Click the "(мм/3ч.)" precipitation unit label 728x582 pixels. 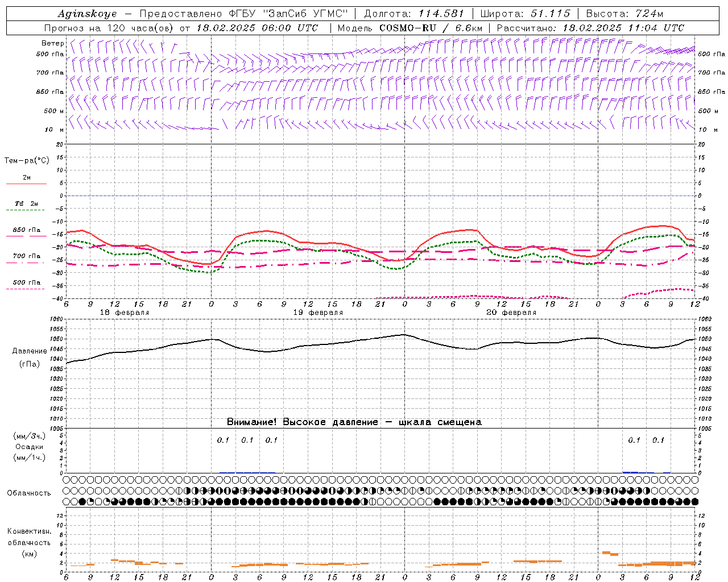(30, 436)
